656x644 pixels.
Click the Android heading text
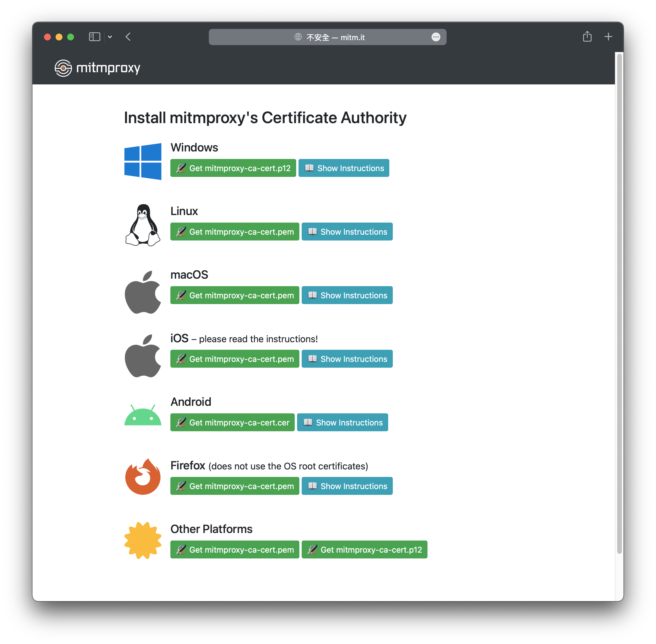[191, 402]
